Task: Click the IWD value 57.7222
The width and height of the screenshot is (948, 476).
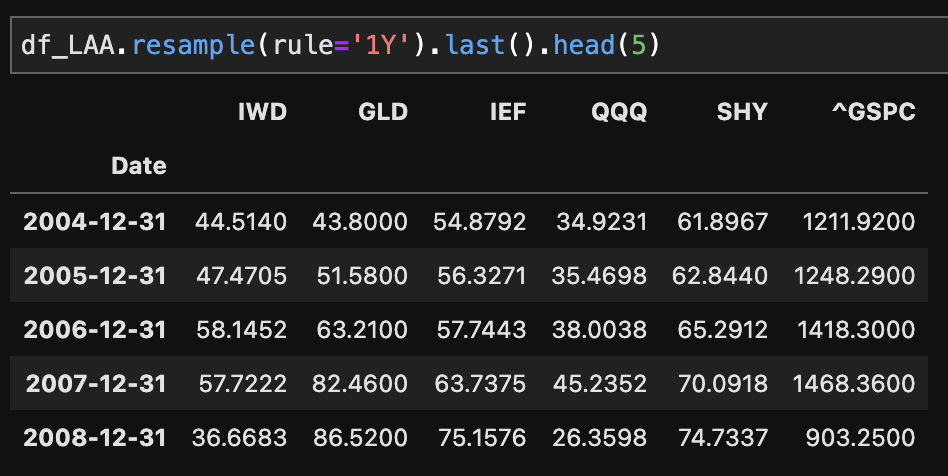Action: [242, 383]
